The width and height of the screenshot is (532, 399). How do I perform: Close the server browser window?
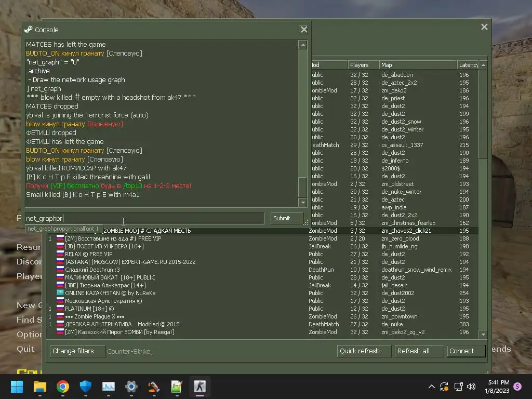tap(484, 27)
